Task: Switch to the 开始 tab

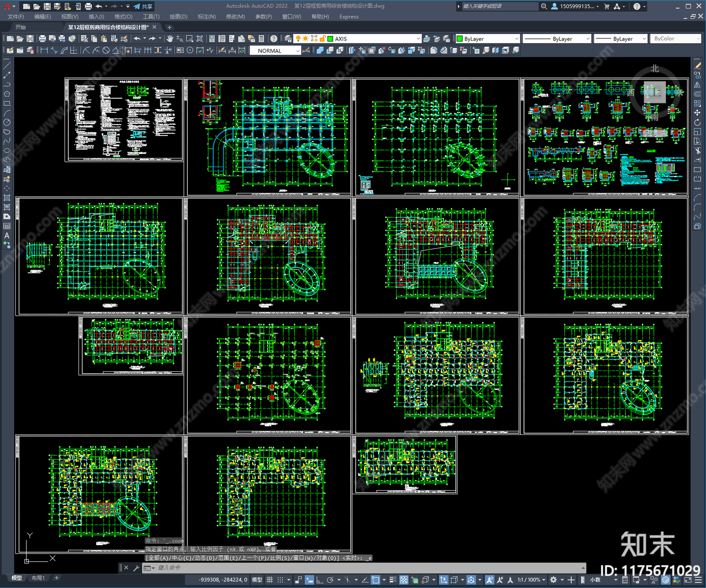Action: pos(20,27)
